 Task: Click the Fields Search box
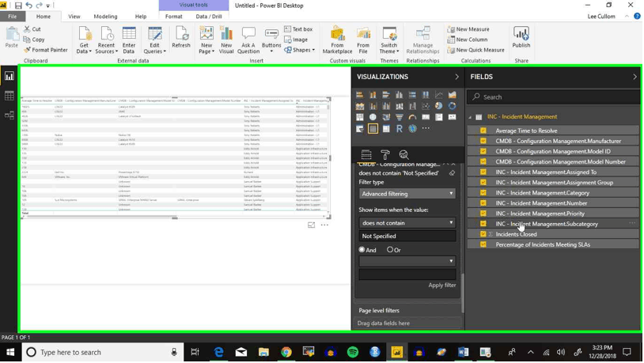pos(554,97)
